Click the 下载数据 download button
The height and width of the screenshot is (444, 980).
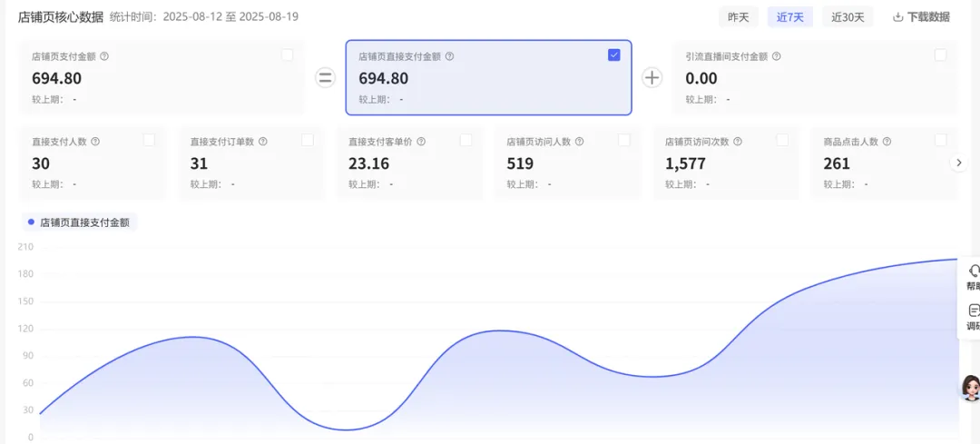click(x=921, y=16)
